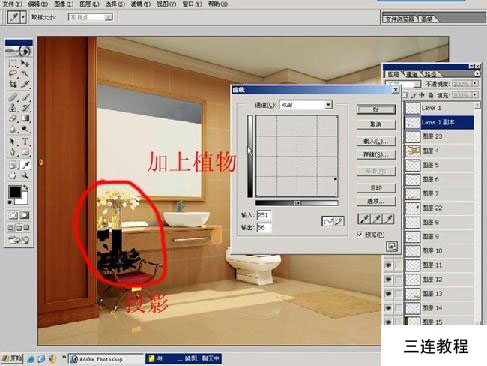Viewport: 487px width, 366px height.
Task: Click the white background color swatch
Action: coord(23,200)
